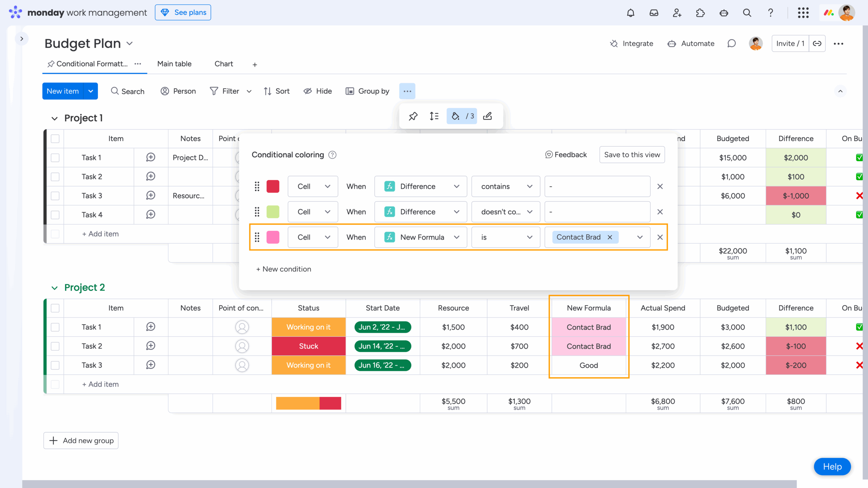Screen dimensions: 868x488
Task: Check the Task 3 checkbox in Project 1
Action: tap(55, 196)
